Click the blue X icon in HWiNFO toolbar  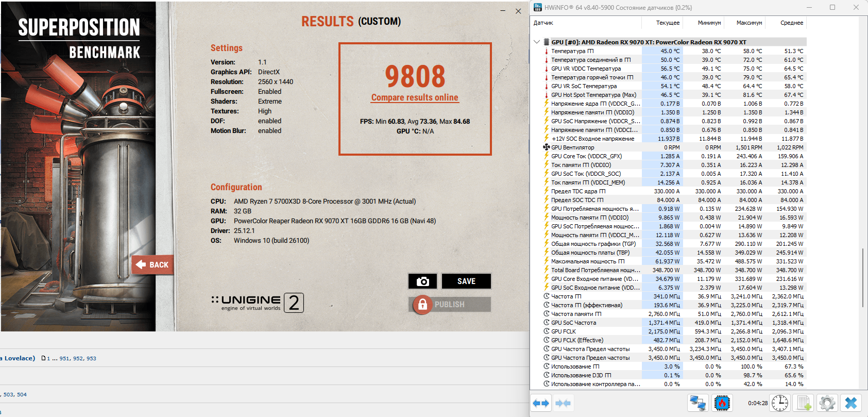[x=851, y=403]
